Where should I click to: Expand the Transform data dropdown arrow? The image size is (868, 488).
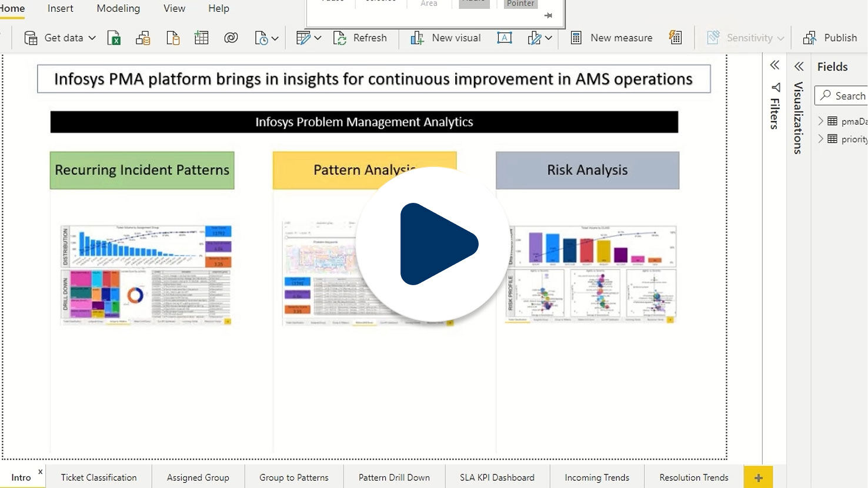tap(318, 38)
